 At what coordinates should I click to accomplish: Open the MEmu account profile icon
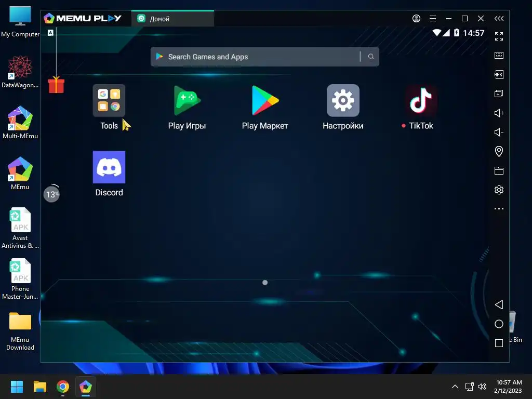pyautogui.click(x=416, y=18)
